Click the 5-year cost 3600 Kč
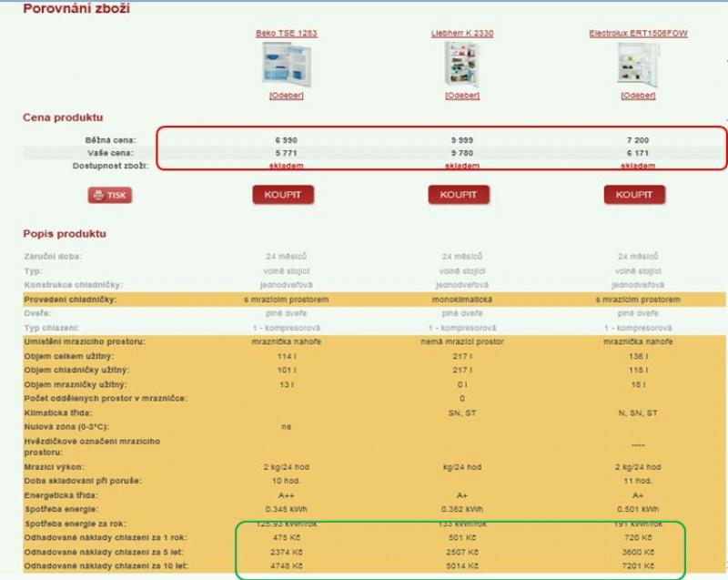 coord(638,552)
